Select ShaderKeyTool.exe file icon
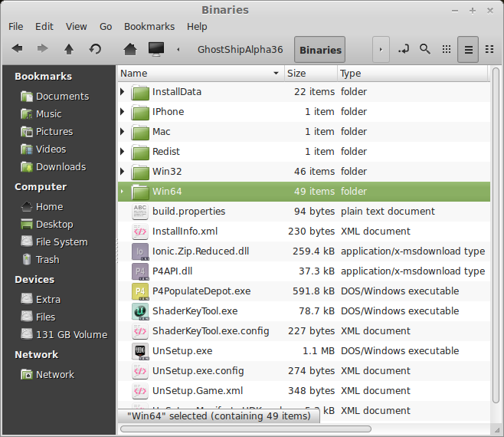 [x=140, y=311]
